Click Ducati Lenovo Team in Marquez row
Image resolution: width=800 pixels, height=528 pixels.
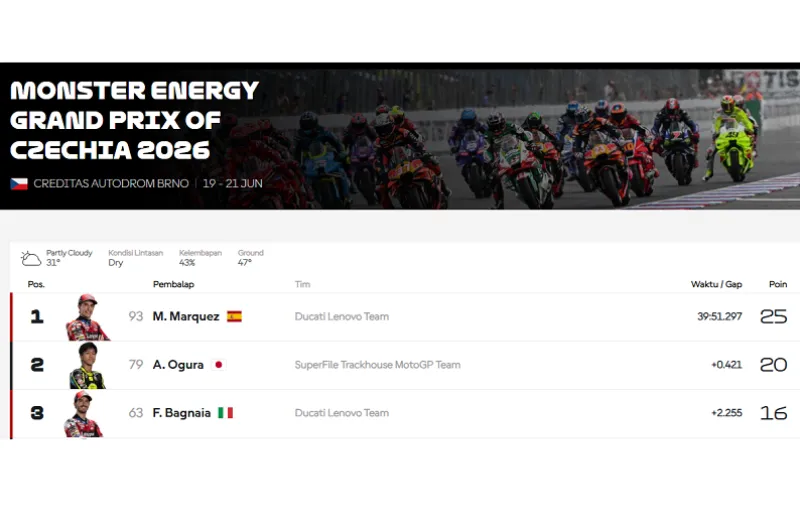tap(342, 316)
